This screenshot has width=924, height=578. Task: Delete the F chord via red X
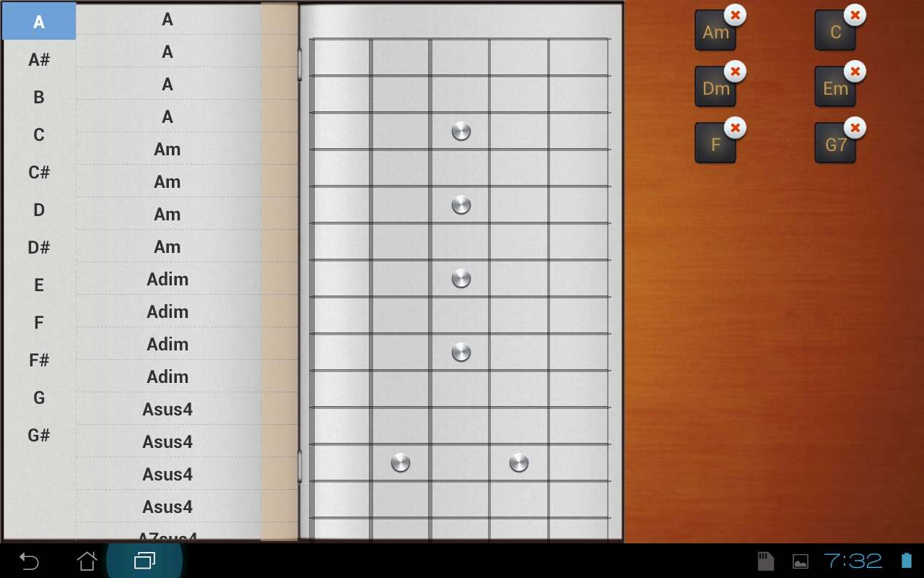point(735,128)
